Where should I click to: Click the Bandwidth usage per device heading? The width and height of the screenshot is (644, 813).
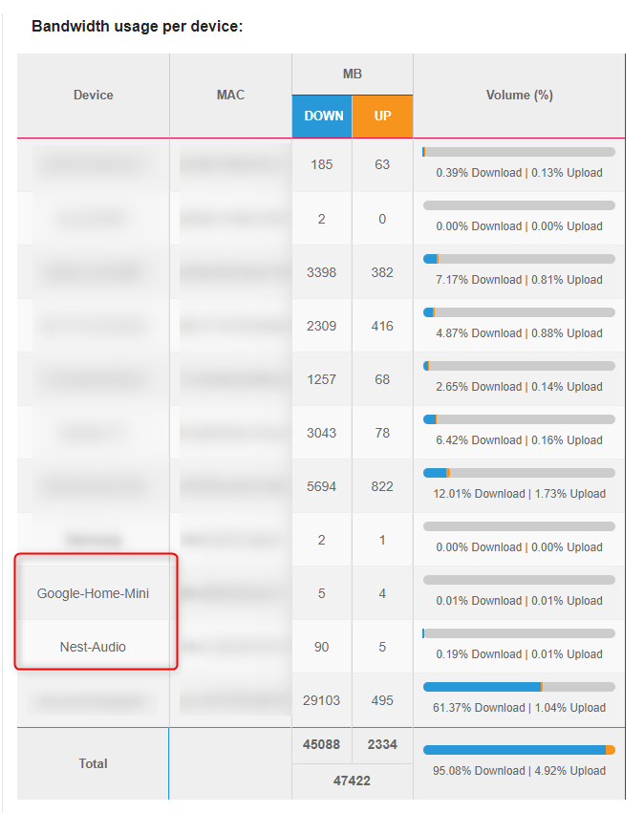coord(138,26)
